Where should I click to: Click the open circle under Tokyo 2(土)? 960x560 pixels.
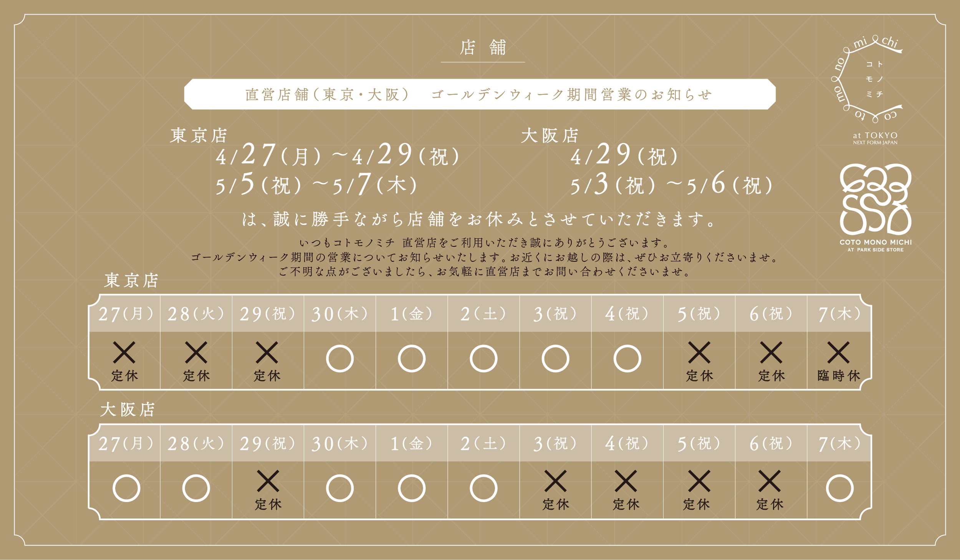tap(483, 359)
